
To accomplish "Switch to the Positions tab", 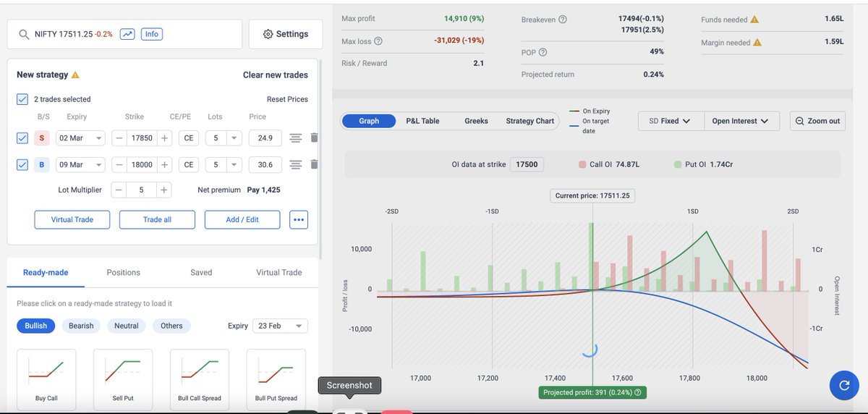I will tap(124, 272).
